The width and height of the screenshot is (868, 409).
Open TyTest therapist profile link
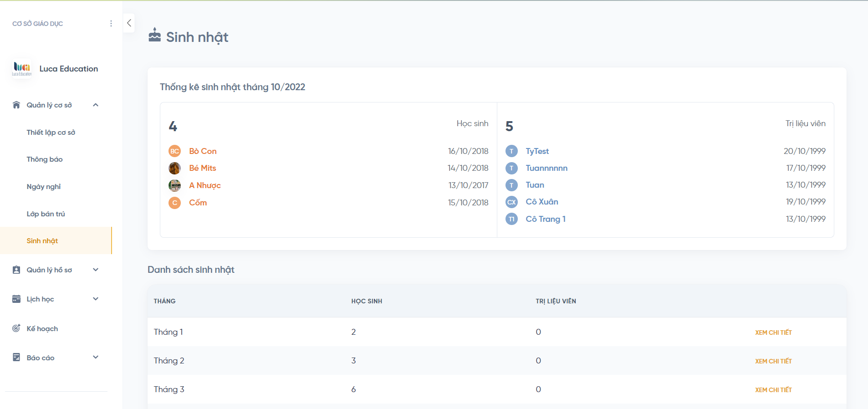tap(537, 151)
